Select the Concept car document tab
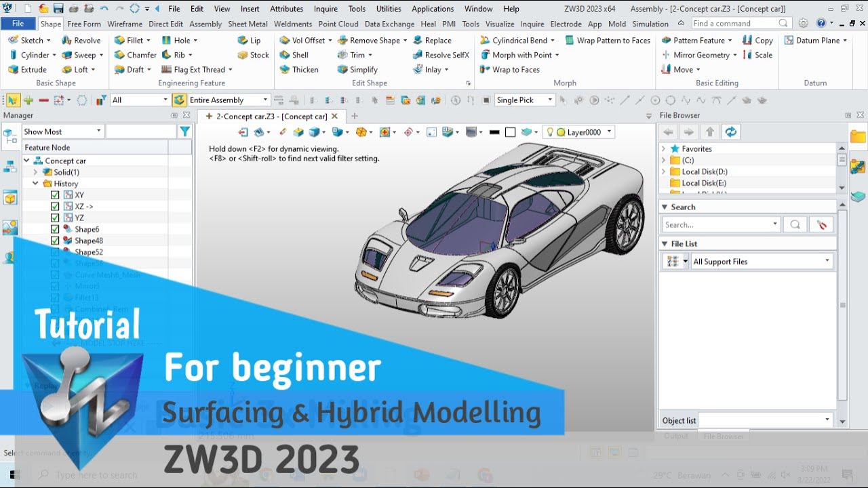Viewport: 868px width, 488px height. point(271,117)
